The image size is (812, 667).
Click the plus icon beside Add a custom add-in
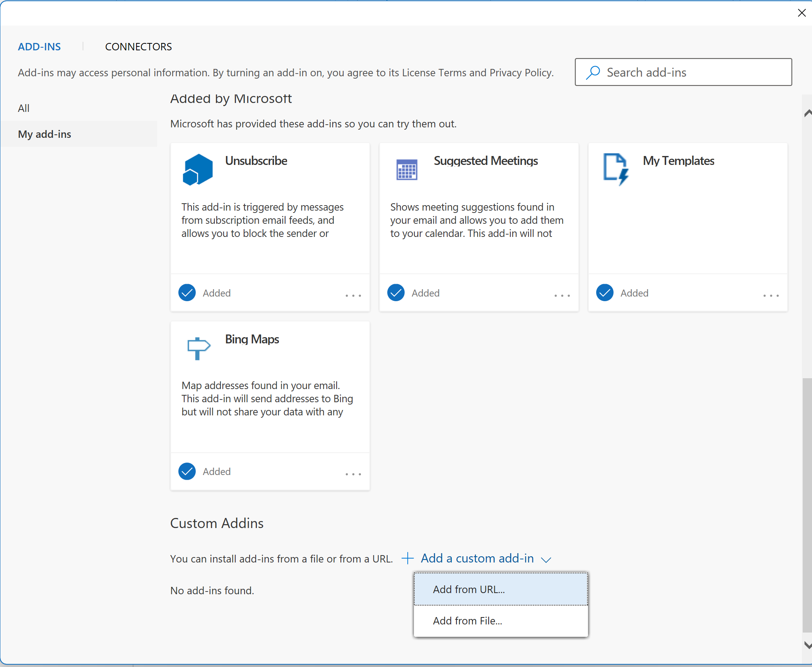(x=407, y=558)
